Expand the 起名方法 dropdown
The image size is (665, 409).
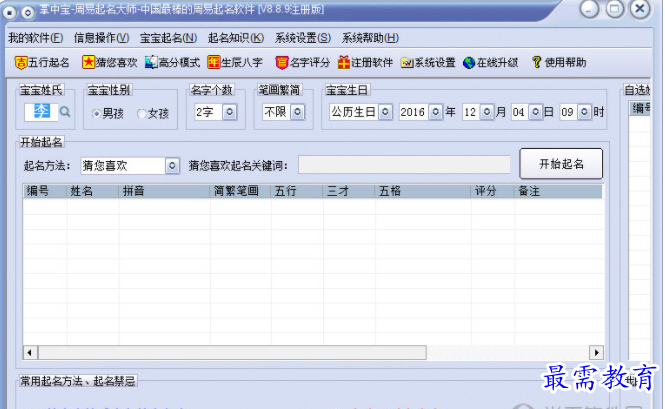[x=172, y=165]
